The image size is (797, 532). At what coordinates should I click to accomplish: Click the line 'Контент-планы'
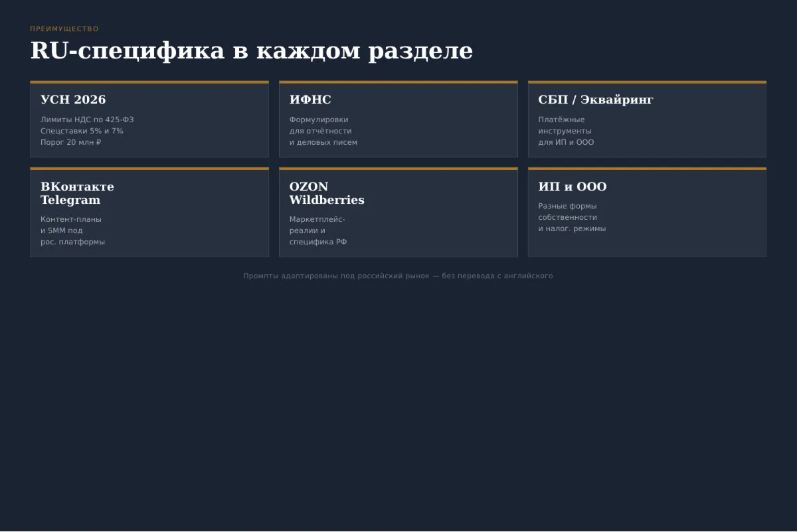coord(71,220)
